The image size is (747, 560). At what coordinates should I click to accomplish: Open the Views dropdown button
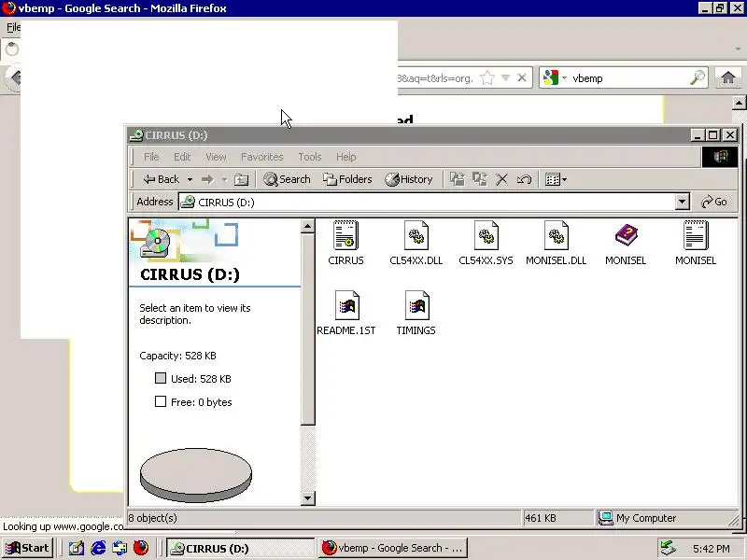tap(556, 179)
